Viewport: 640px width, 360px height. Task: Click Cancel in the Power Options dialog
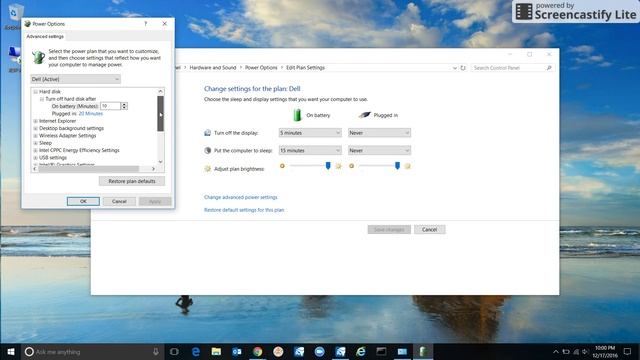point(119,201)
